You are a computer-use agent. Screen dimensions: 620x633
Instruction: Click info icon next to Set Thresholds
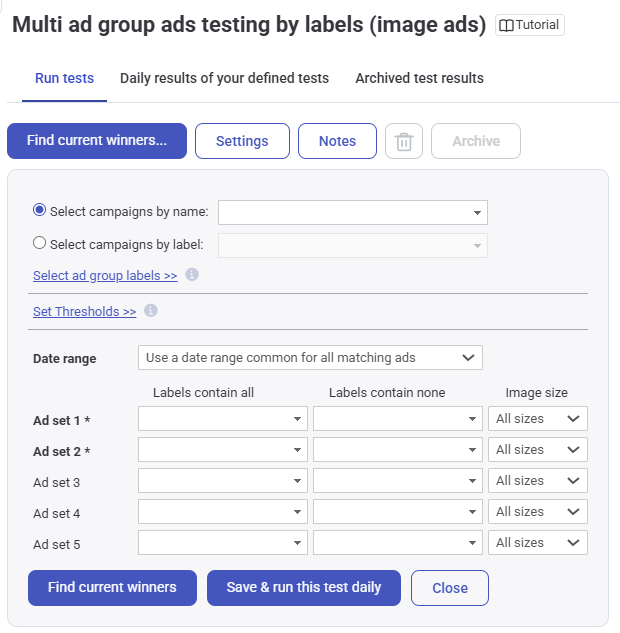tap(151, 310)
